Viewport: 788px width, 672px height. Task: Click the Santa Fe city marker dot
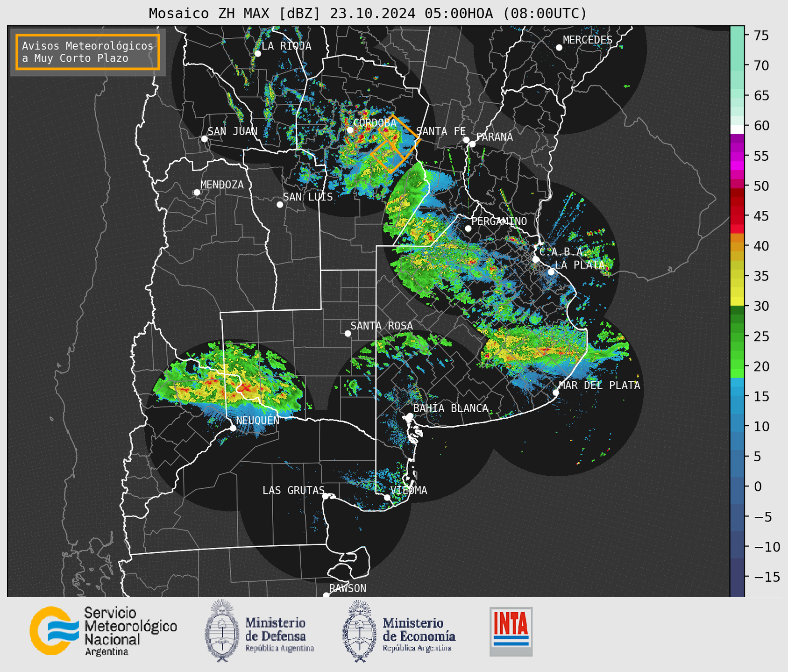tap(466, 140)
